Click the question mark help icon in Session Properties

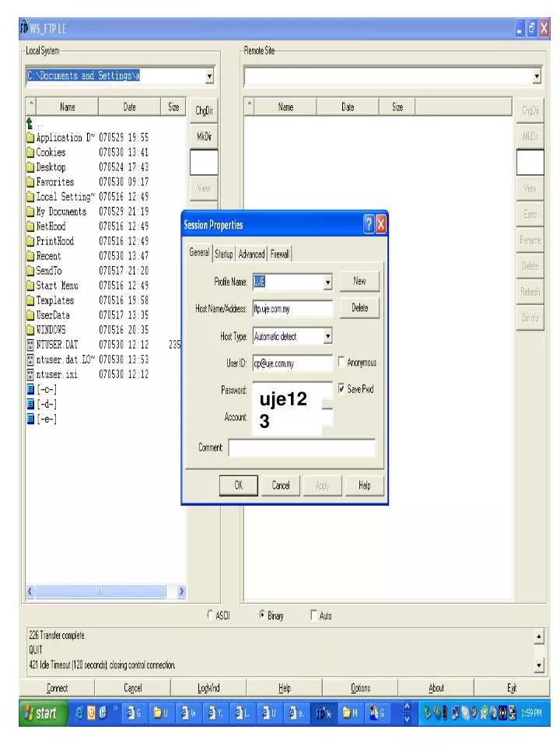(369, 224)
